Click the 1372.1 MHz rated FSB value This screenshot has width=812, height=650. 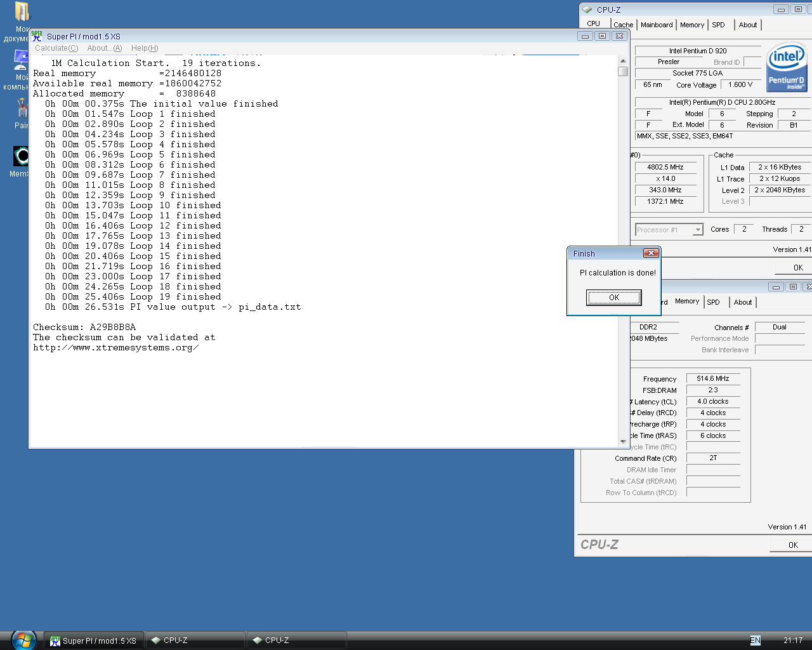(x=665, y=202)
